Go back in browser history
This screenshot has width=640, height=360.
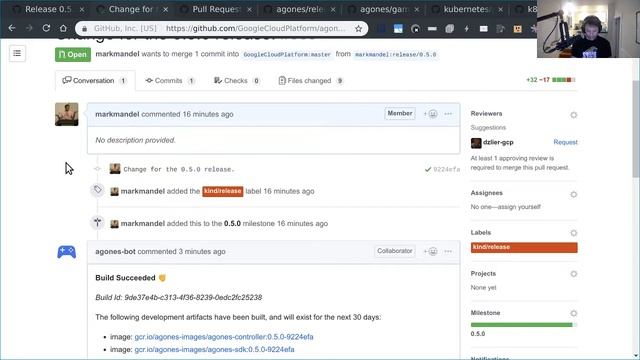[x=12, y=28]
